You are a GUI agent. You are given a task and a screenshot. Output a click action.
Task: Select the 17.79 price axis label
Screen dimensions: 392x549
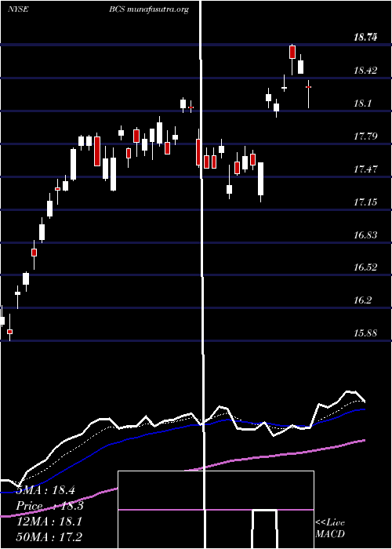coord(365,136)
